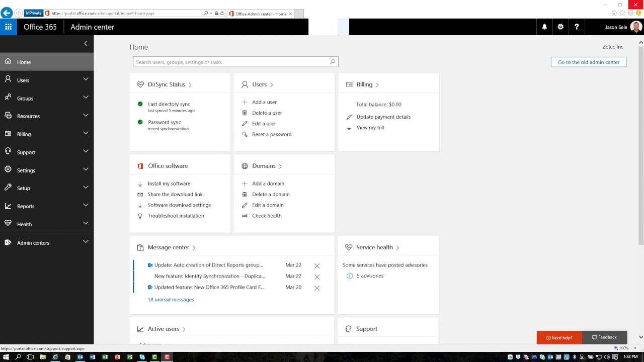
Task: Open Excel from the taskbar
Action: click(x=105, y=357)
